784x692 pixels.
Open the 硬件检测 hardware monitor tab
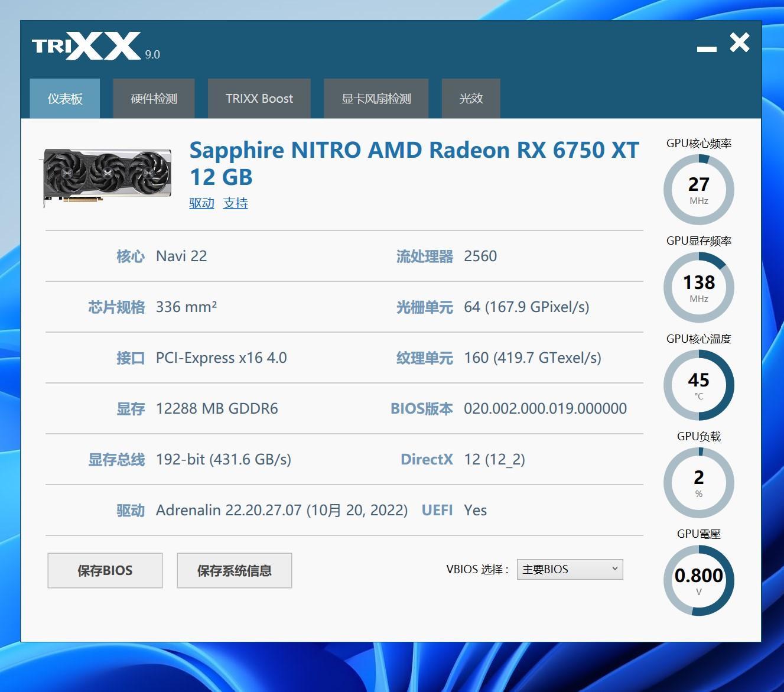point(154,99)
